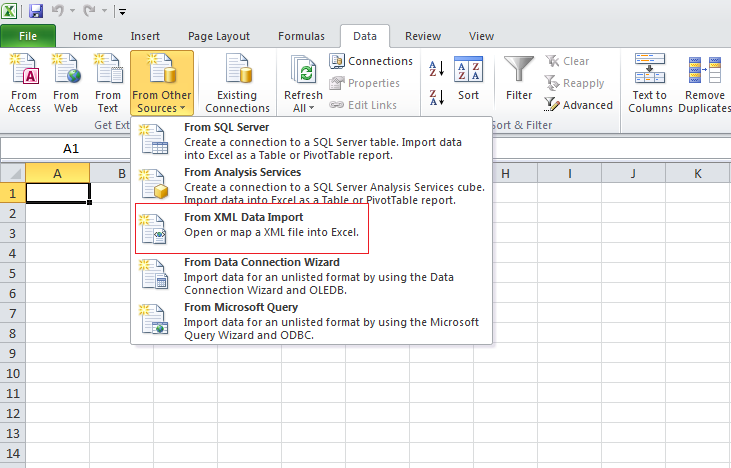The image size is (731, 468).
Task: Open Existing Connections
Action: click(237, 83)
